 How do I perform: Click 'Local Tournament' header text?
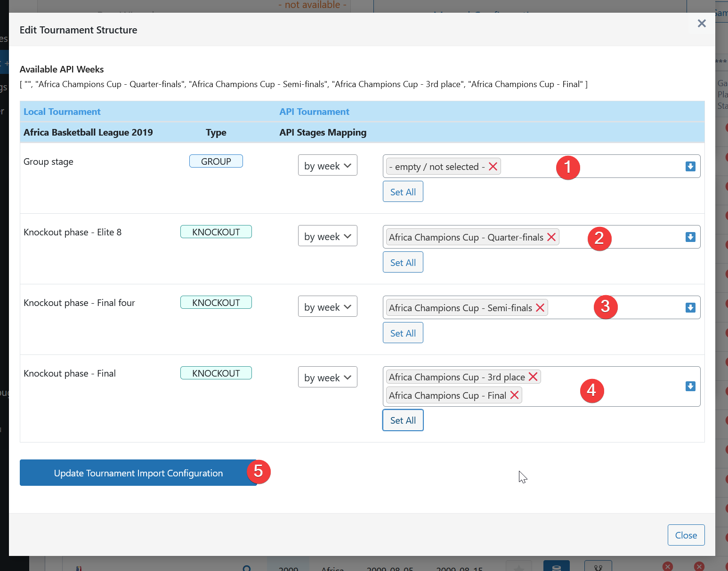[62, 112]
